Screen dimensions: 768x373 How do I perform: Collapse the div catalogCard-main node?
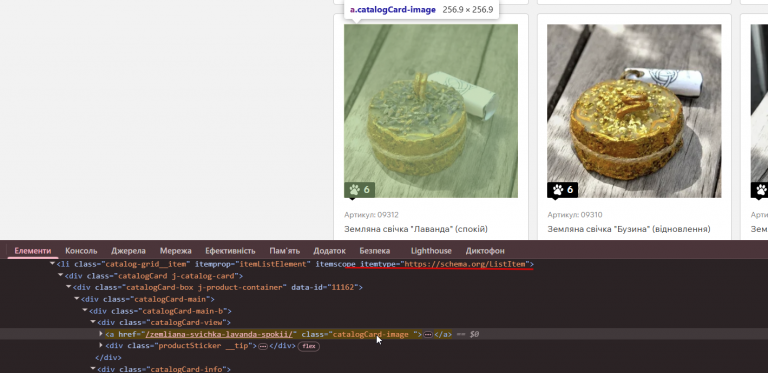coord(77,299)
